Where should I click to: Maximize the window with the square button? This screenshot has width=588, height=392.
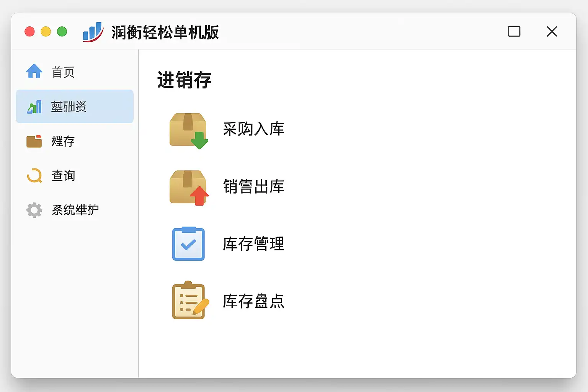(x=514, y=31)
